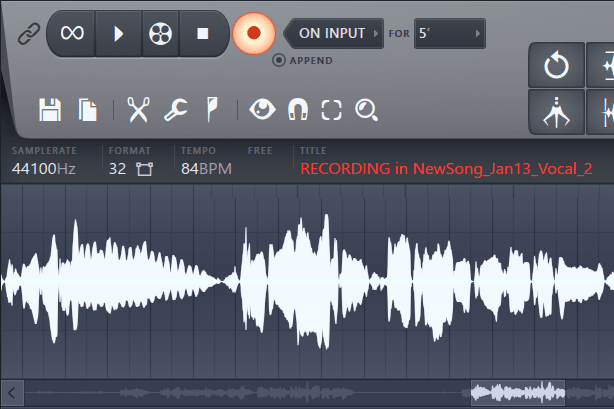The width and height of the screenshot is (614, 409).
Task: Click the main waveform display
Action: pos(307,281)
